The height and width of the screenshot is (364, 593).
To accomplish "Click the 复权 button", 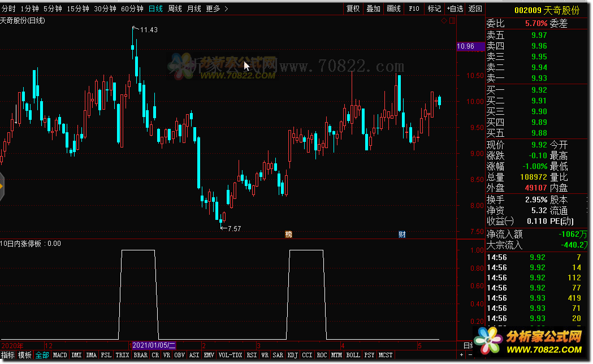I will tap(353, 8).
